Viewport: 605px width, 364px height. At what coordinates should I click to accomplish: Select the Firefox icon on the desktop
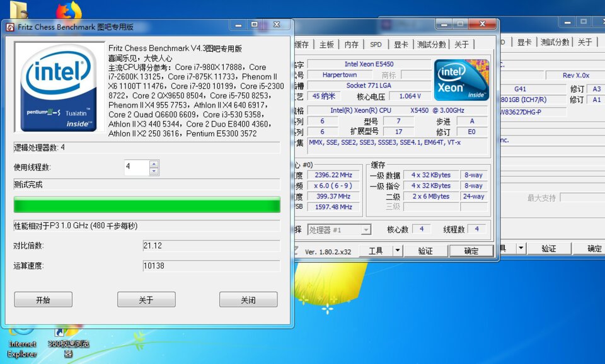(x=69, y=11)
